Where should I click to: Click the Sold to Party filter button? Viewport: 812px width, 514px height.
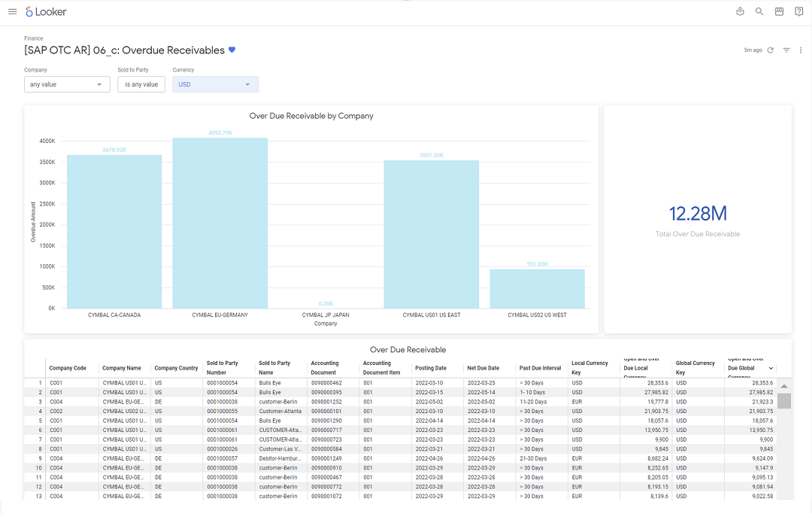[141, 84]
